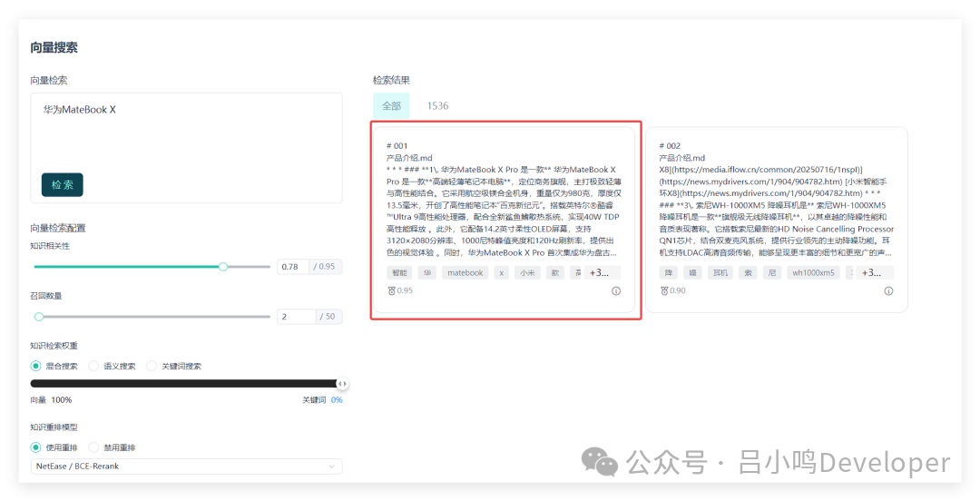Viewport: 980px width, 501px height.
Task: Click the 向量检索配置 heading
Action: (x=58, y=228)
